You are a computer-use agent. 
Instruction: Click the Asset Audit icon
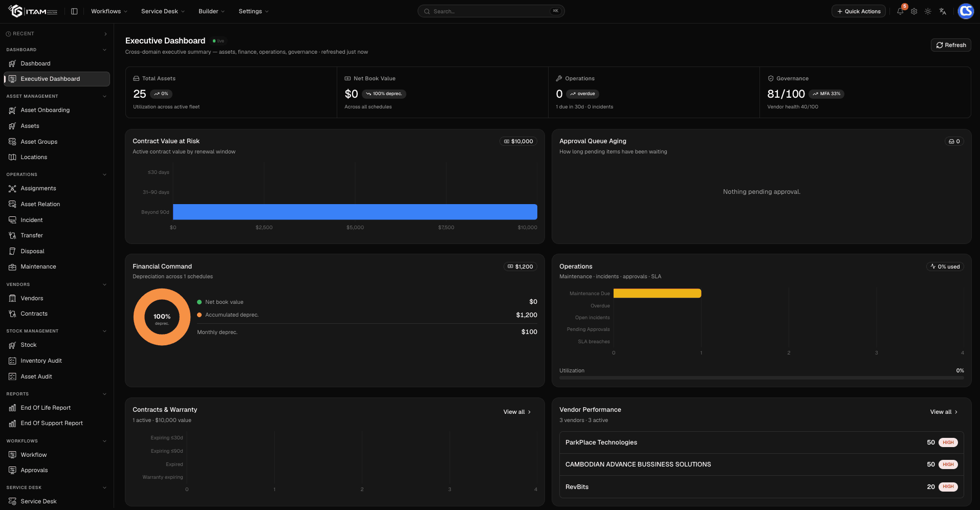click(12, 376)
